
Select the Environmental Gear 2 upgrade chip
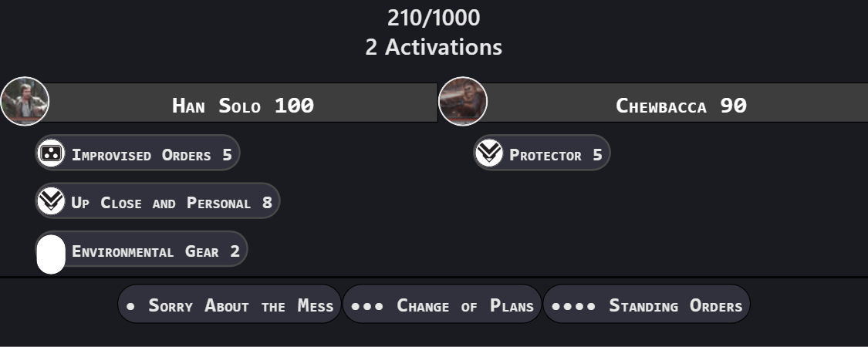pyautogui.click(x=142, y=249)
